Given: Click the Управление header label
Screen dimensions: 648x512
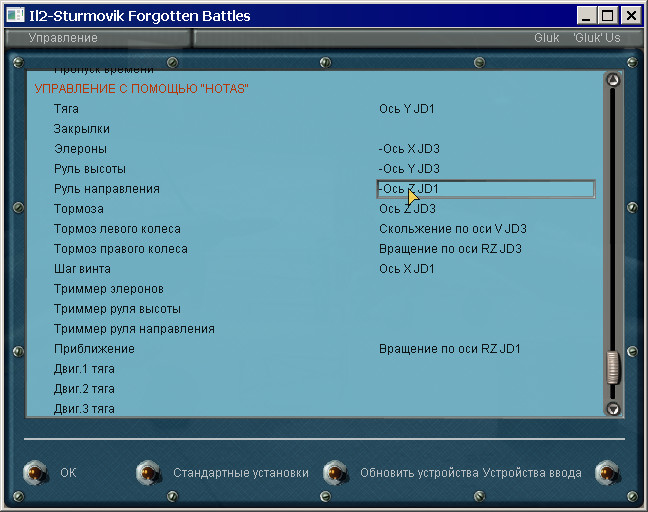Looking at the screenshot, I should (63, 38).
